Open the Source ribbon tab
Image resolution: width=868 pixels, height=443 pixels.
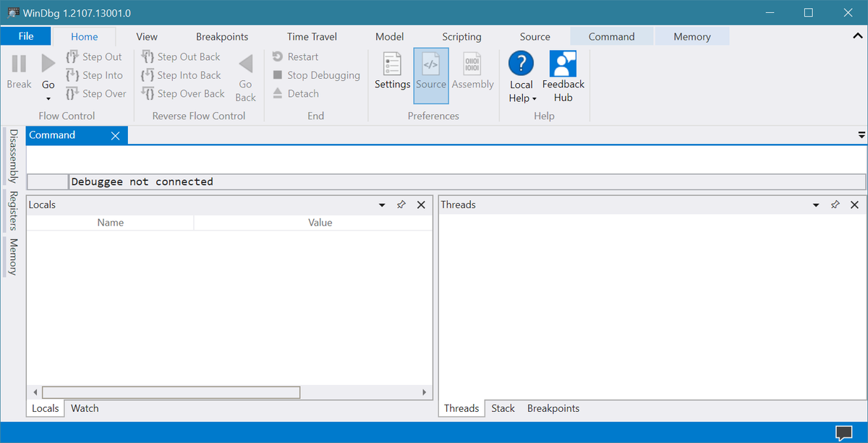coord(535,37)
